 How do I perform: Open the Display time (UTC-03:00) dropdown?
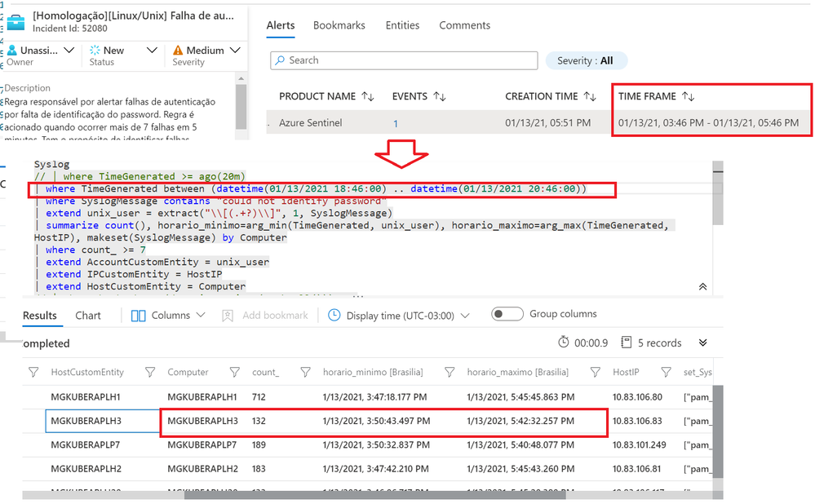pos(399,316)
